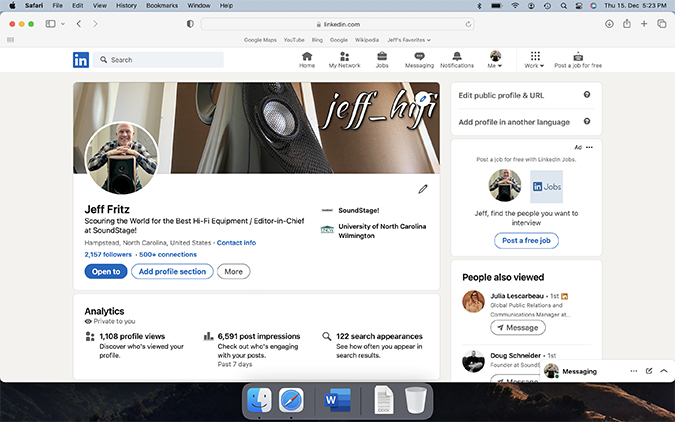Image resolution: width=675 pixels, height=422 pixels.
Task: Help icon next to Edit public profile
Action: click(x=587, y=95)
